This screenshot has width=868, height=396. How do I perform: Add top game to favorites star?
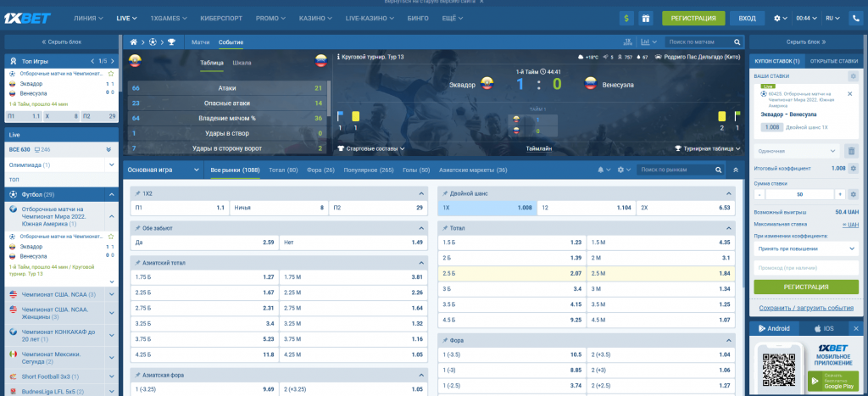(111, 74)
